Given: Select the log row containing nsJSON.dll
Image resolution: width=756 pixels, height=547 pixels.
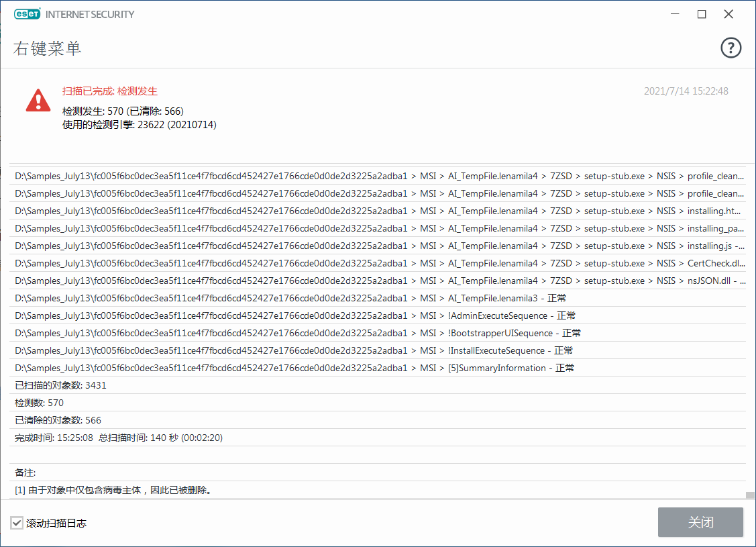Looking at the screenshot, I should tap(378, 281).
